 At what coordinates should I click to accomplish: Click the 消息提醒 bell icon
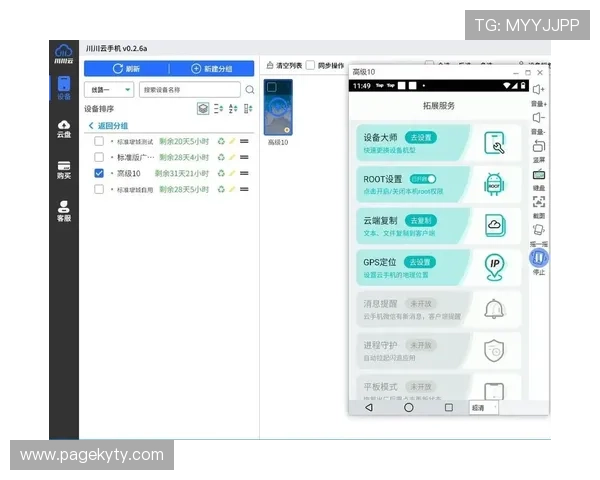coord(494,309)
